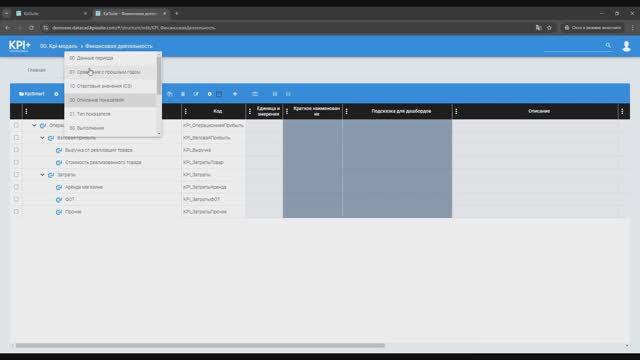Screen dimensions: 640x360
Task: Click the toolbar gear icon
Action: click(x=209, y=94)
